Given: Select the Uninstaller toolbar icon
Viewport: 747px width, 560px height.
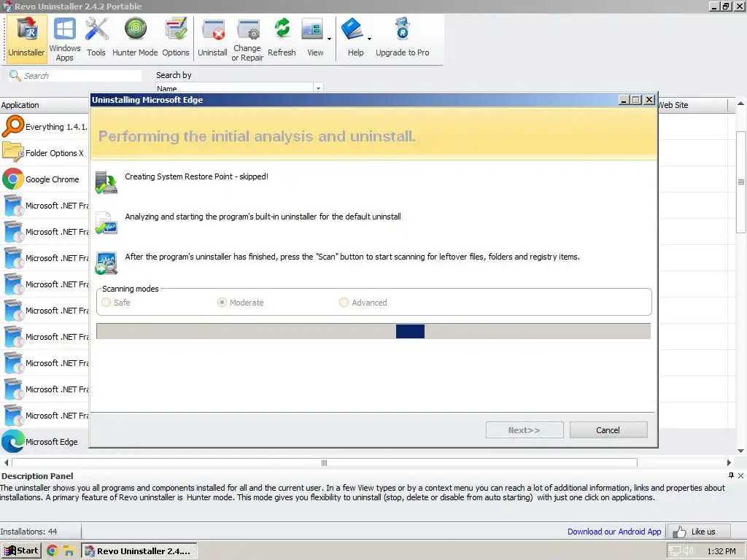Looking at the screenshot, I should pos(27,38).
